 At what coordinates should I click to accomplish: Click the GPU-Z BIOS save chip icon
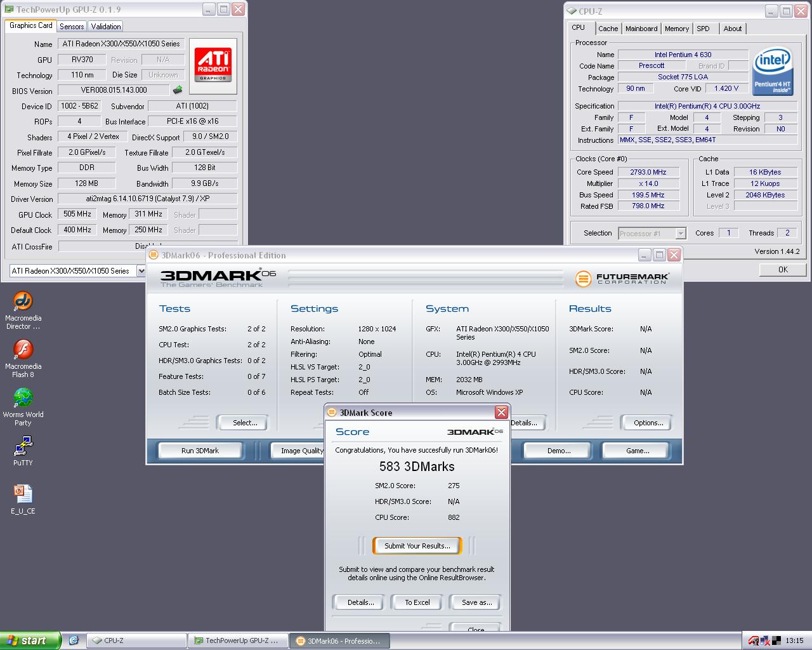pos(178,90)
